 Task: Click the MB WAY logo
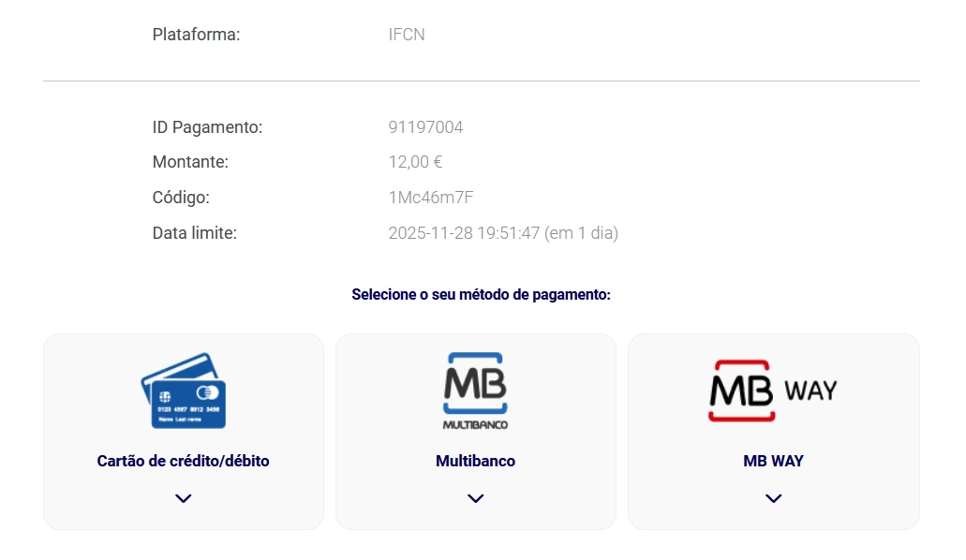pos(773,391)
